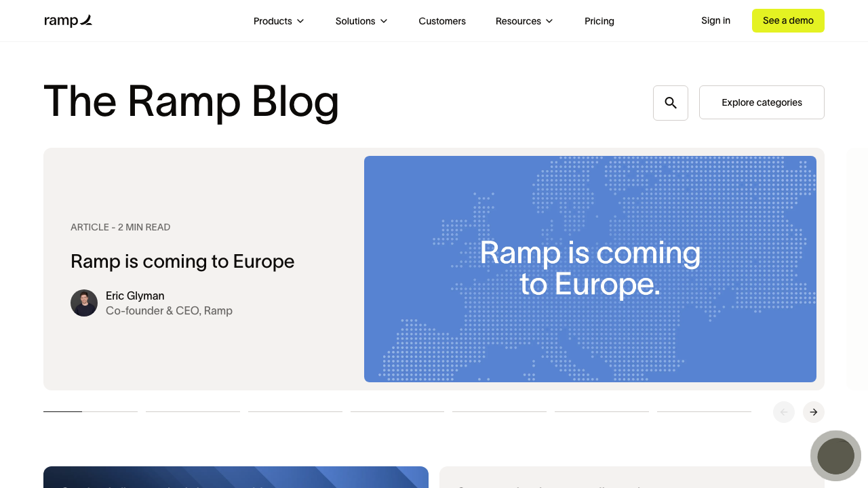Screen dimensions: 868x488
Task: Open the Sign in page
Action: 715,20
